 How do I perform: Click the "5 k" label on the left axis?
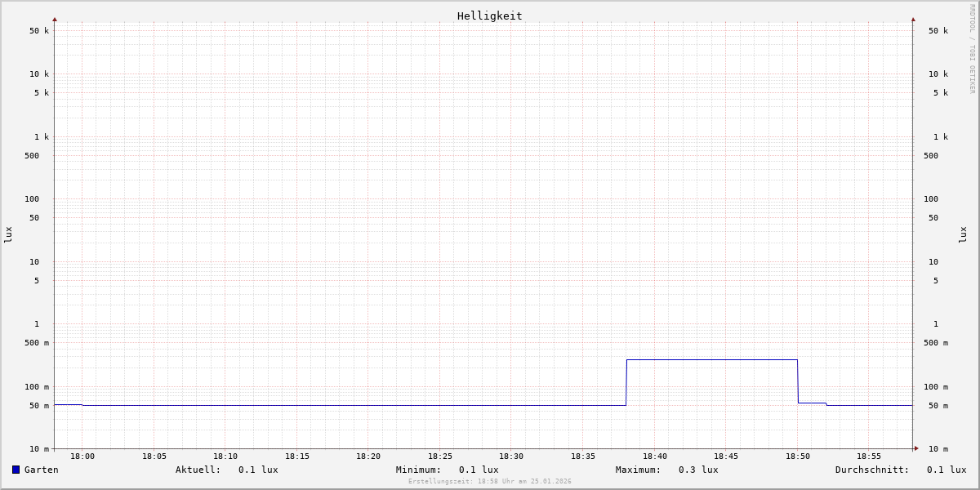pyautogui.click(x=42, y=93)
